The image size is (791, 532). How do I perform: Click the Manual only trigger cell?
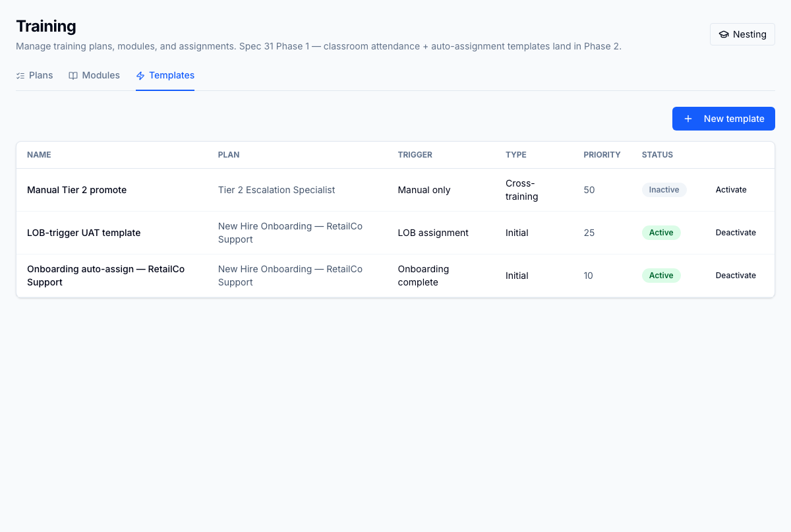coord(424,190)
